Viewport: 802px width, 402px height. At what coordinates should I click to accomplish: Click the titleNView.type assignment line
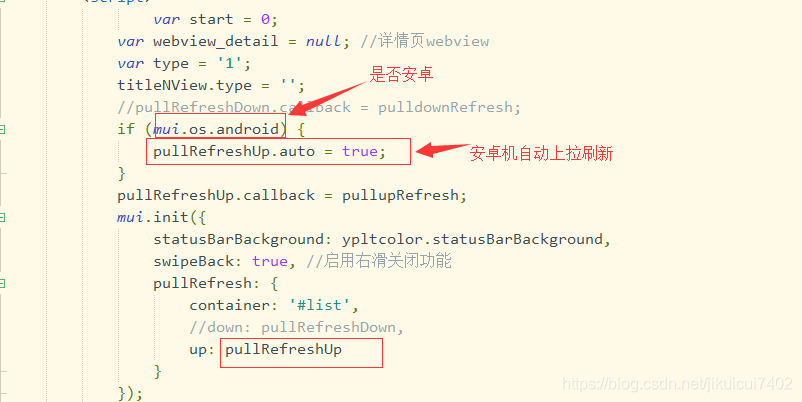pyautogui.click(x=211, y=85)
